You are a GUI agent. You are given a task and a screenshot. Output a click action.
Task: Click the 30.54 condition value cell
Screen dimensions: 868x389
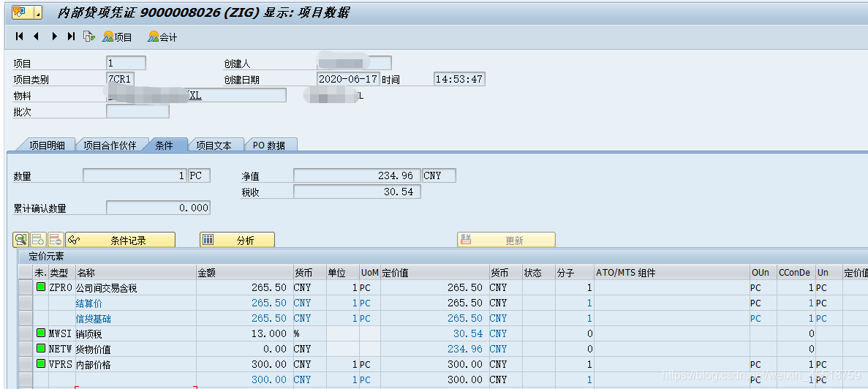pyautogui.click(x=434, y=333)
